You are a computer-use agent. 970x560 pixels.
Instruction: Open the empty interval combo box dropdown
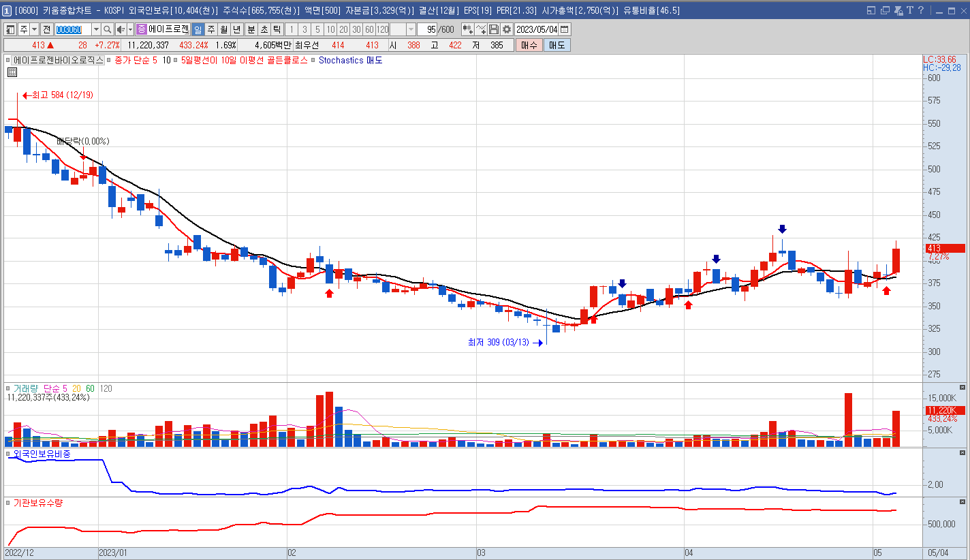[411, 29]
